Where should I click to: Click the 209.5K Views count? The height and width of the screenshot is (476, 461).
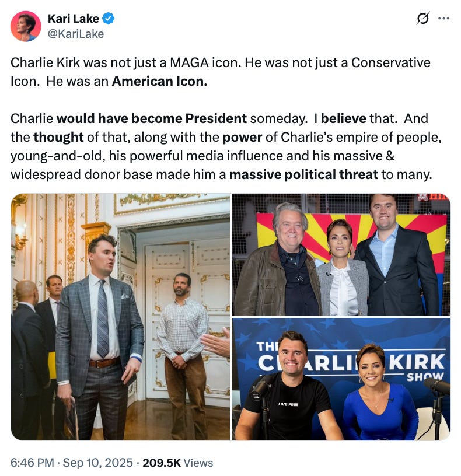click(x=177, y=463)
